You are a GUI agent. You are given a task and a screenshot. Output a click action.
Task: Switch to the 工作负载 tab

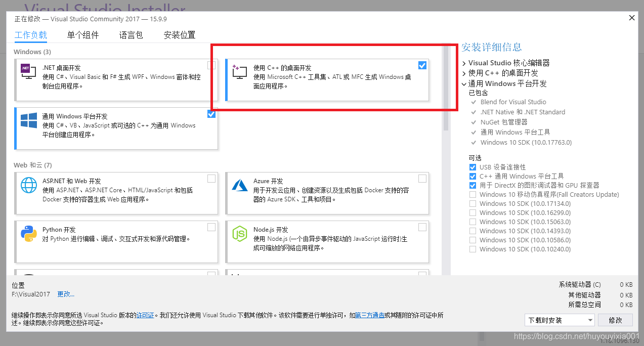click(x=31, y=35)
